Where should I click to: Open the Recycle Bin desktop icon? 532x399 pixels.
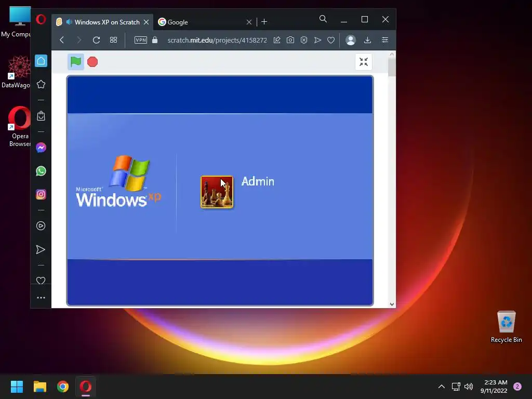(x=506, y=327)
